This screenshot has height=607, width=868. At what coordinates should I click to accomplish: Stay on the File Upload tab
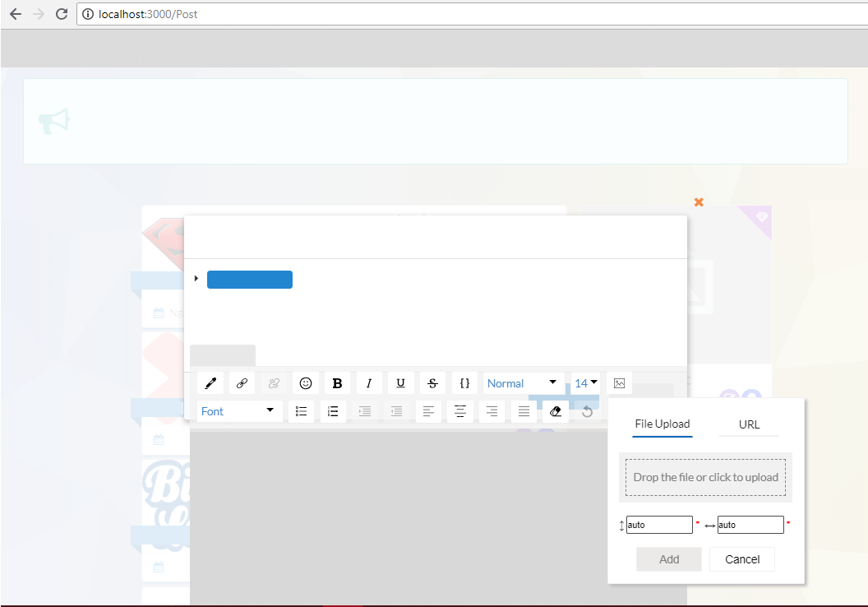[662, 424]
